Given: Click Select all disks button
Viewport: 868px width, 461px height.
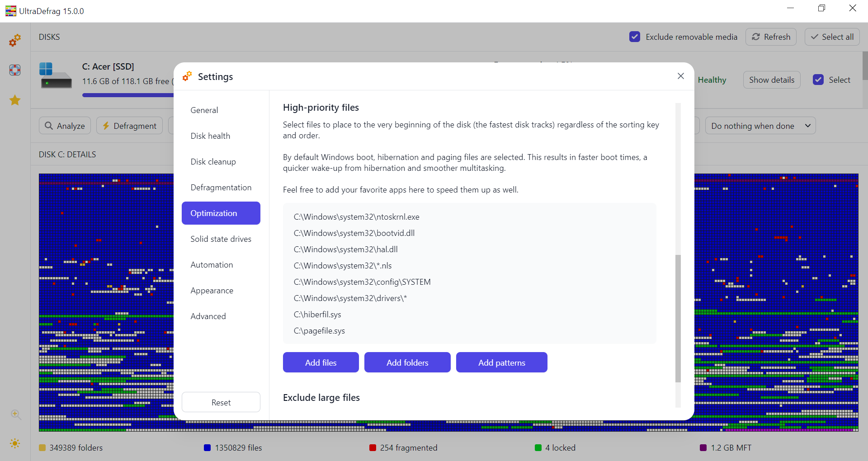Looking at the screenshot, I should (832, 37).
